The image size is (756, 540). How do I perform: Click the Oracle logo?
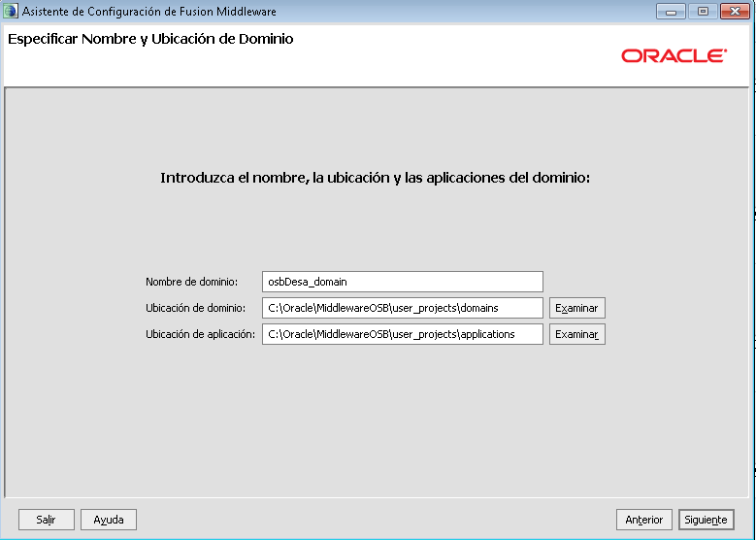tap(674, 56)
